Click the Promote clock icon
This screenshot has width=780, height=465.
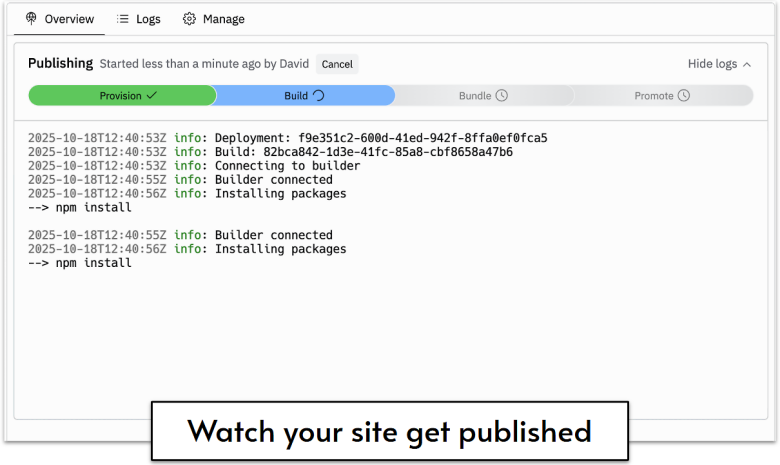684,95
